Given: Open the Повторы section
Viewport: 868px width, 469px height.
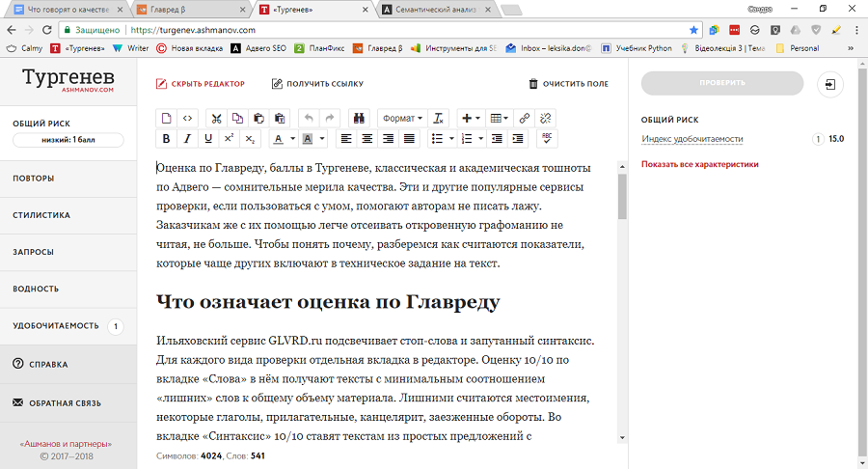Looking at the screenshot, I should click(x=68, y=179).
